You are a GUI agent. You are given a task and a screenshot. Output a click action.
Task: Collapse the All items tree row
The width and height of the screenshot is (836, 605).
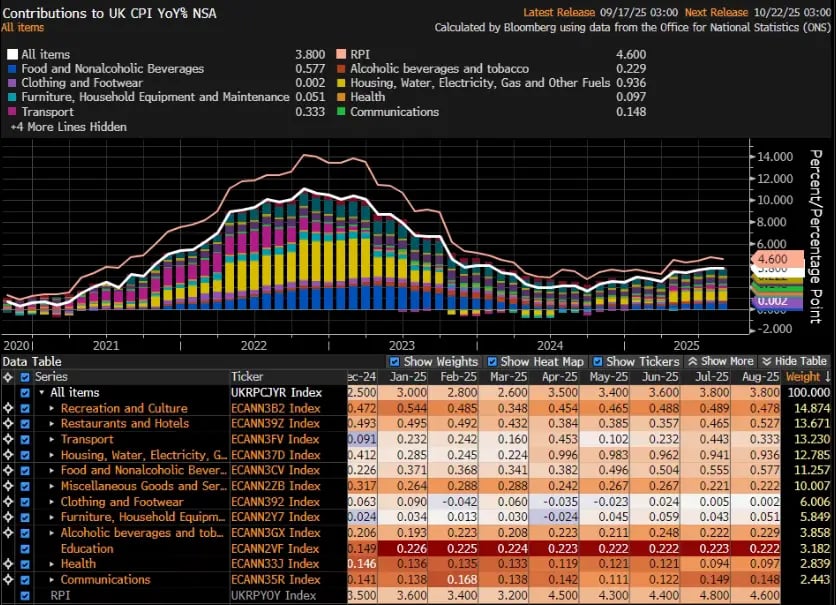click(41, 393)
